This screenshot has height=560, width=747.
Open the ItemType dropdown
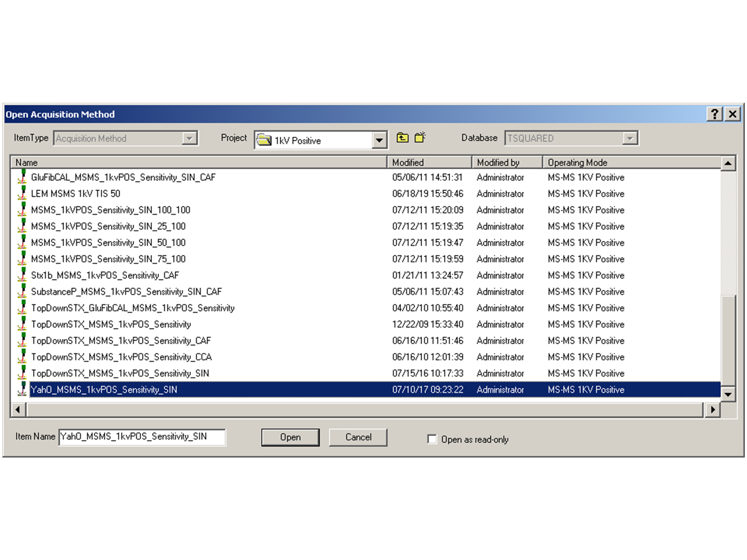[x=190, y=138]
